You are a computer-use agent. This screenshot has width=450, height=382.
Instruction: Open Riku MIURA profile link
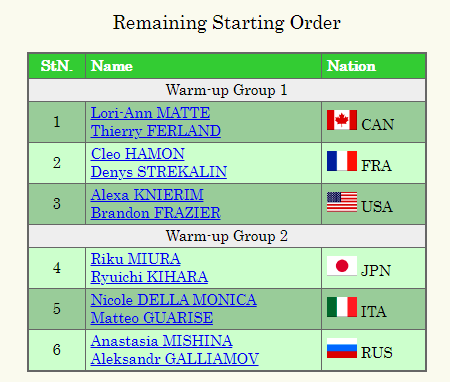[x=136, y=259]
